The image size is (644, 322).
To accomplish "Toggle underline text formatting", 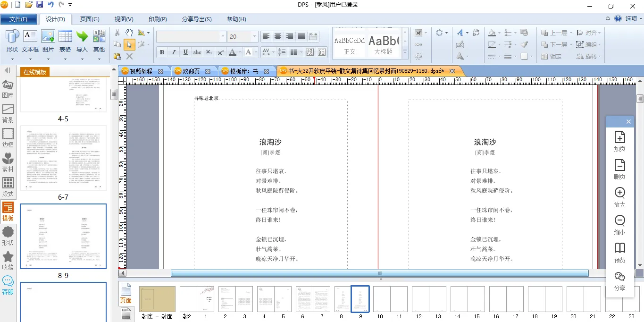I will pyautogui.click(x=185, y=52).
